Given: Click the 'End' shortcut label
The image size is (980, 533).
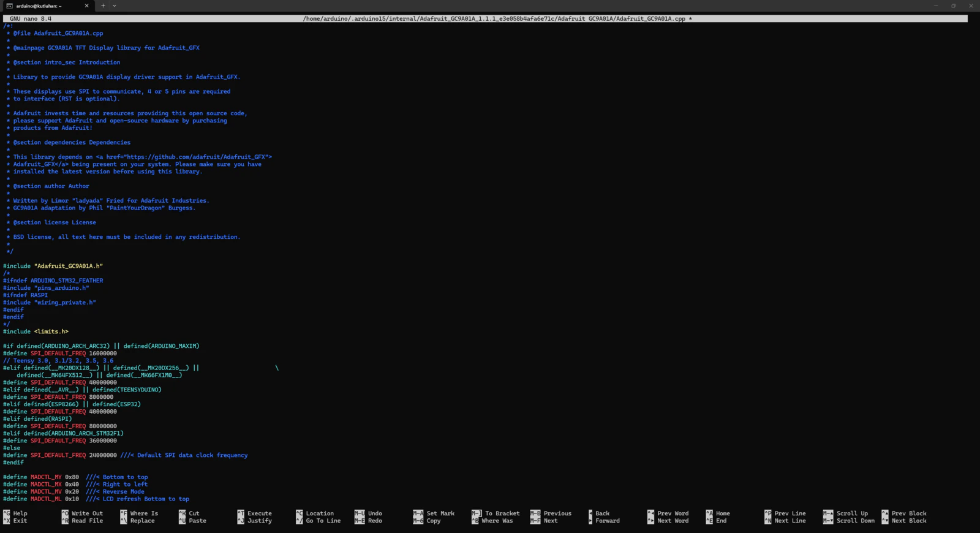Looking at the screenshot, I should click(722, 521).
